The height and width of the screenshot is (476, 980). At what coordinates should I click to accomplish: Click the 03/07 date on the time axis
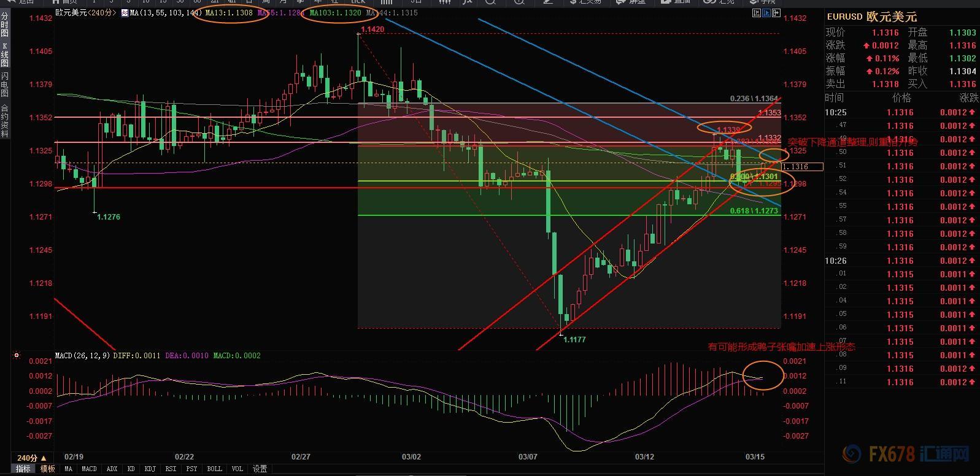(528, 457)
